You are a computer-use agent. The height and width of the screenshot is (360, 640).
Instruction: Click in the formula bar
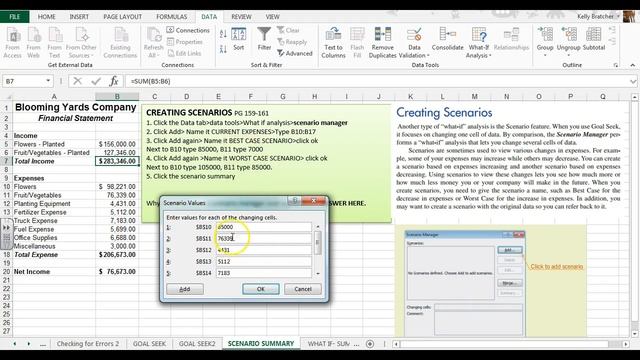click(378, 81)
